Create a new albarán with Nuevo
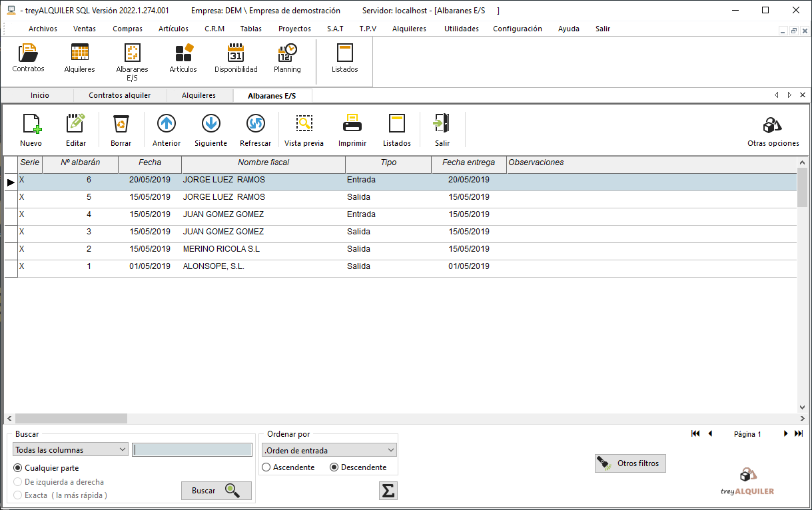Screen dimensions: 812x510 31,130
